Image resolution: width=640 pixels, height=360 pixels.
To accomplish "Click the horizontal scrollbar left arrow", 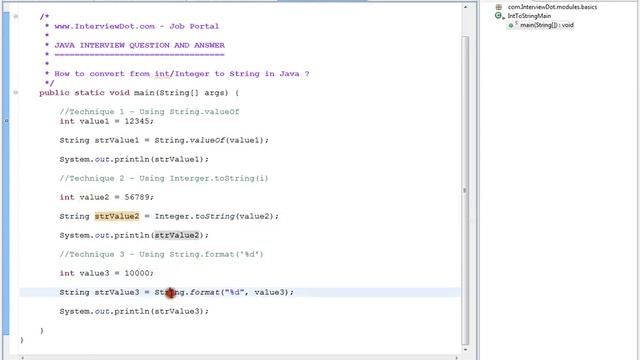I will (x=22, y=358).
